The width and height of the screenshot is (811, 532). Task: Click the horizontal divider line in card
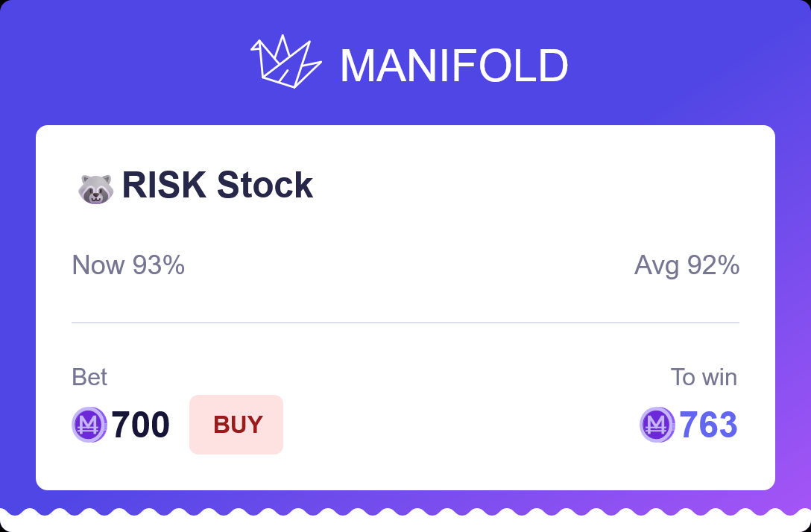pyautogui.click(x=405, y=323)
